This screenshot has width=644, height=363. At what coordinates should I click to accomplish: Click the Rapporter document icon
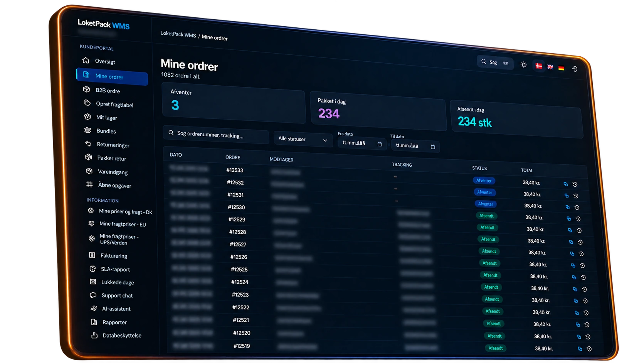click(94, 322)
